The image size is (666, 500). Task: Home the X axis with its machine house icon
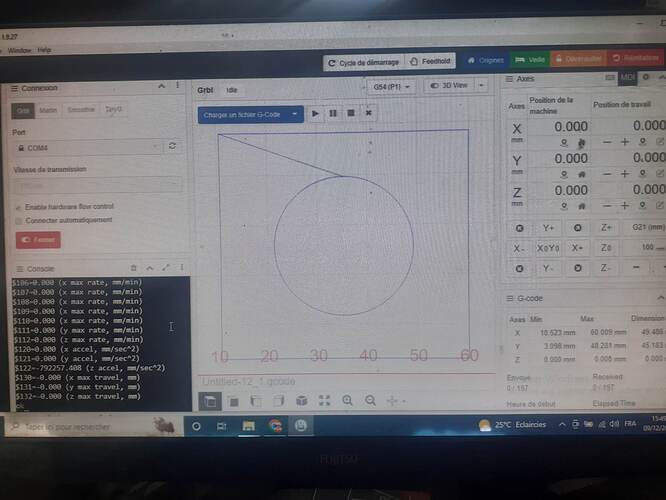coord(581,143)
